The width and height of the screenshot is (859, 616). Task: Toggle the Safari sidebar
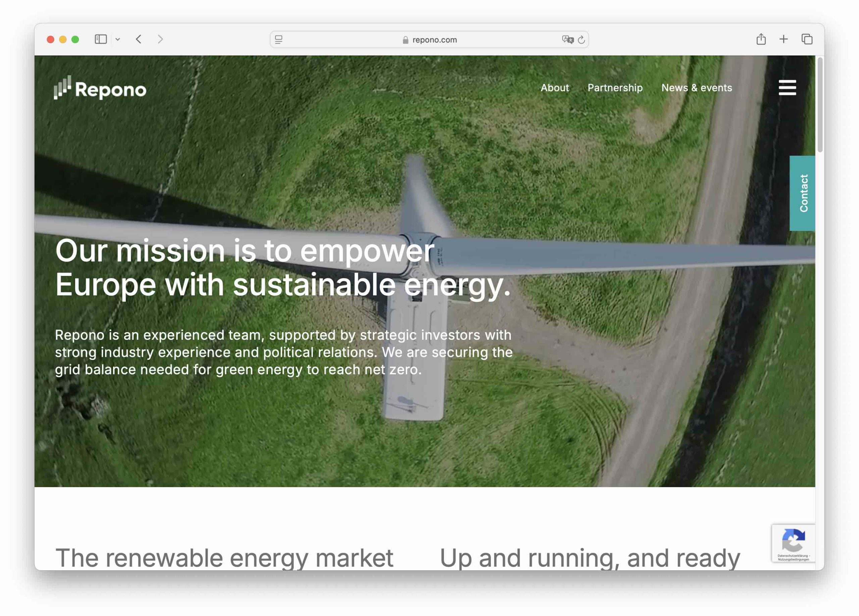click(x=102, y=39)
